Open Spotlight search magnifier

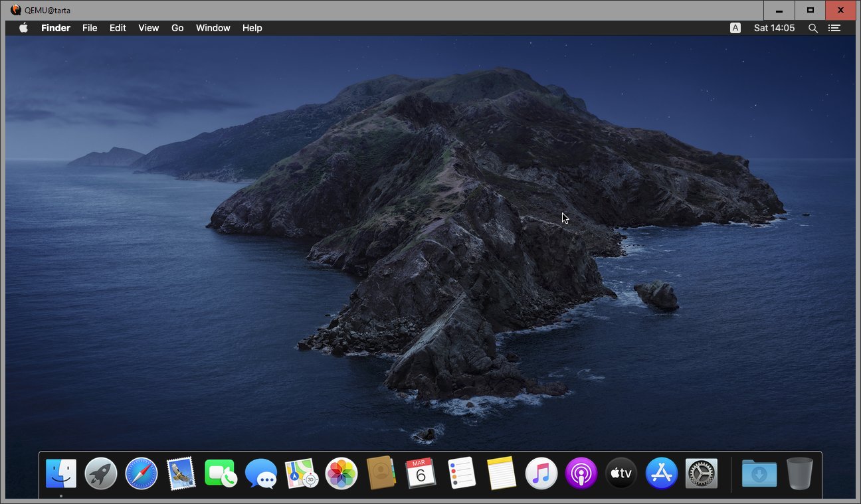[813, 28]
